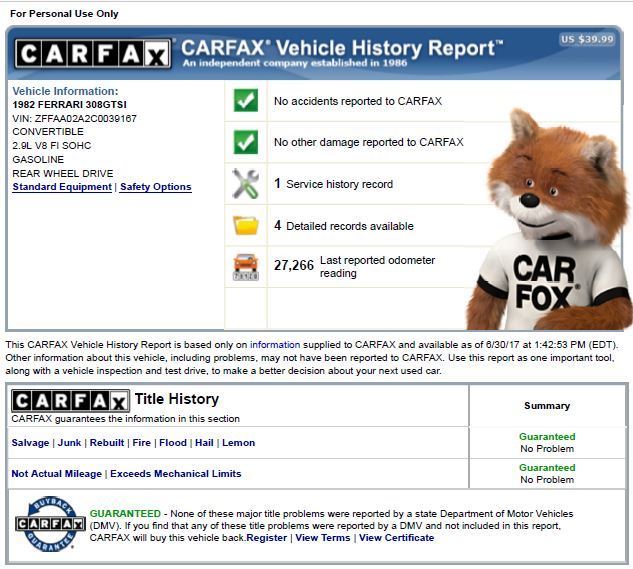The width and height of the screenshot is (633, 569).
Task: Open the View Certificate link
Action: [396, 538]
